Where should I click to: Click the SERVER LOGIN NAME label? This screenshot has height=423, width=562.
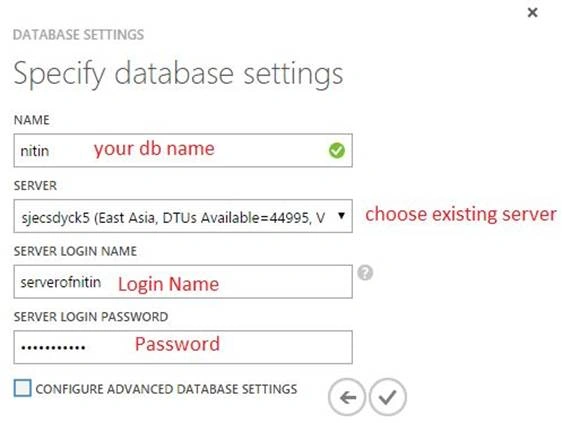pos(75,251)
